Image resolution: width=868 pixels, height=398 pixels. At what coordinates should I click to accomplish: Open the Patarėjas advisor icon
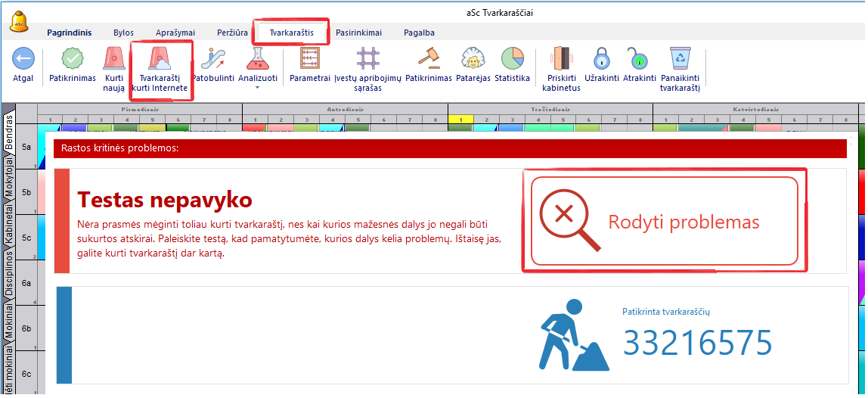[x=473, y=58]
